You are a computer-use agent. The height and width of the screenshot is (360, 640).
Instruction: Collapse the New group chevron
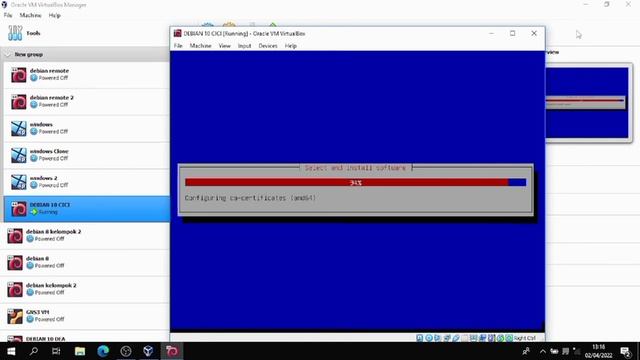click(x=7, y=54)
